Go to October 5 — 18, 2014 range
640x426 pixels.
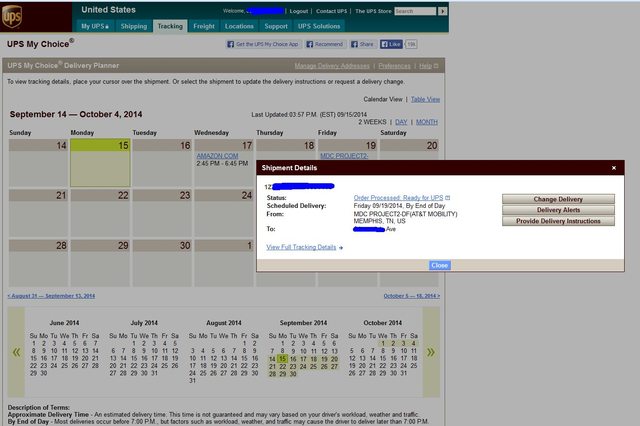tap(411, 296)
